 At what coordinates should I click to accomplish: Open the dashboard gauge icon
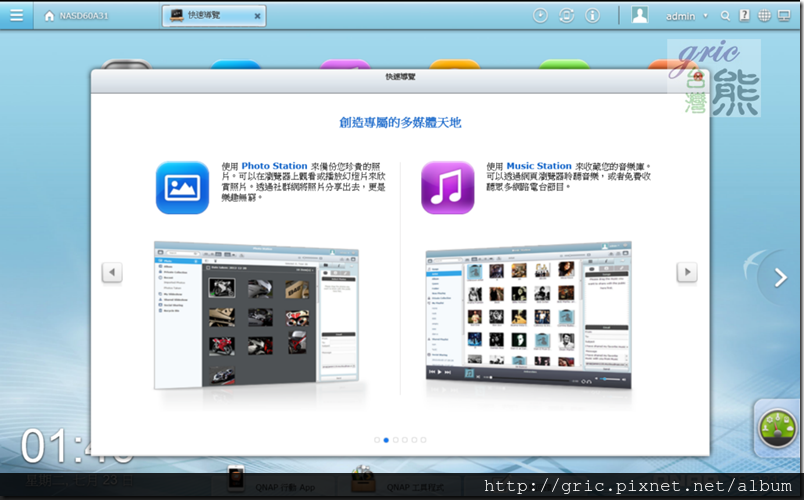pyautogui.click(x=777, y=429)
